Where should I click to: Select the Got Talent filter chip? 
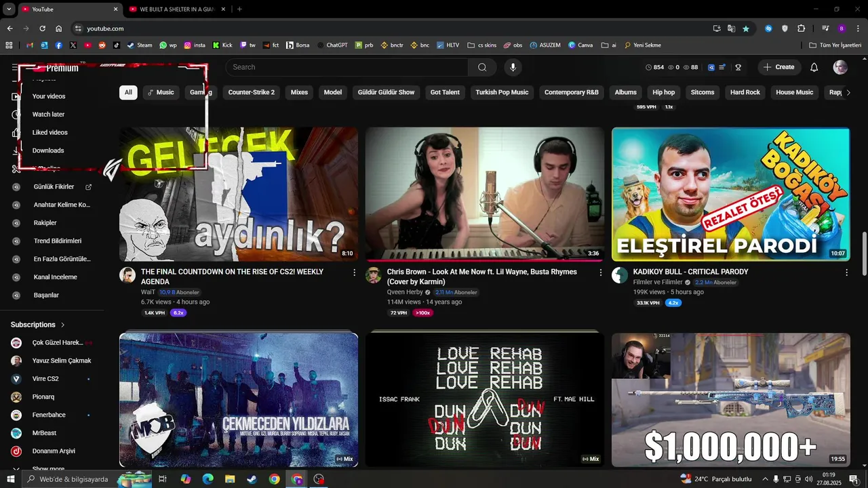coord(445,92)
